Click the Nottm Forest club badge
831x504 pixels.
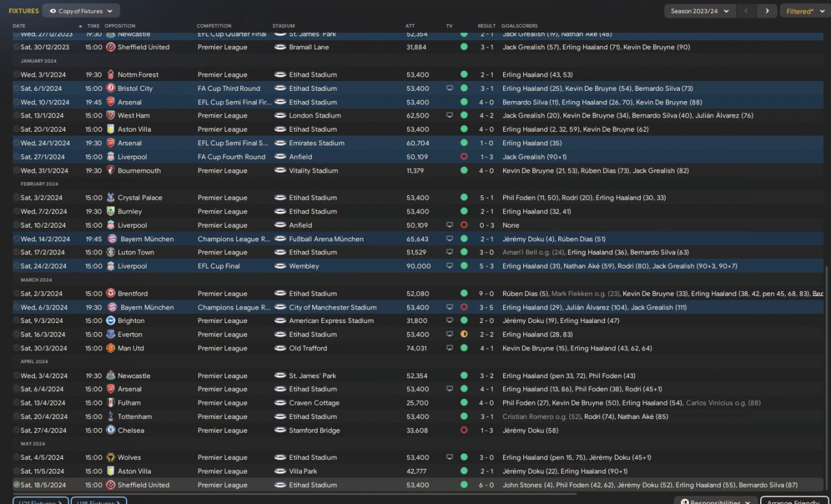tap(110, 75)
